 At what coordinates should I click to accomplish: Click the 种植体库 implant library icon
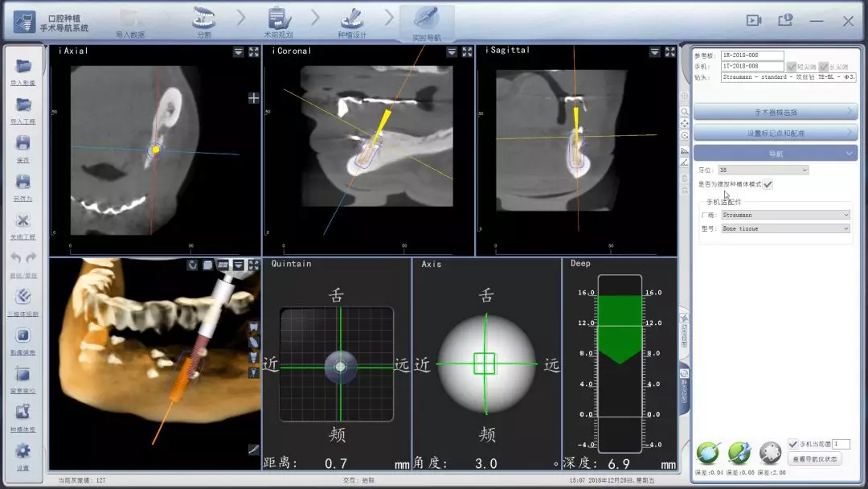coord(23,413)
